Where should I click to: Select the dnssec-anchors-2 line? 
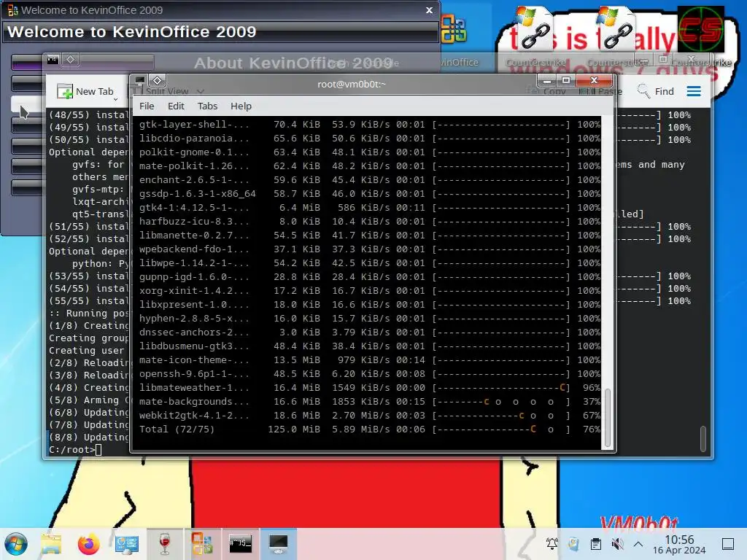click(369, 332)
